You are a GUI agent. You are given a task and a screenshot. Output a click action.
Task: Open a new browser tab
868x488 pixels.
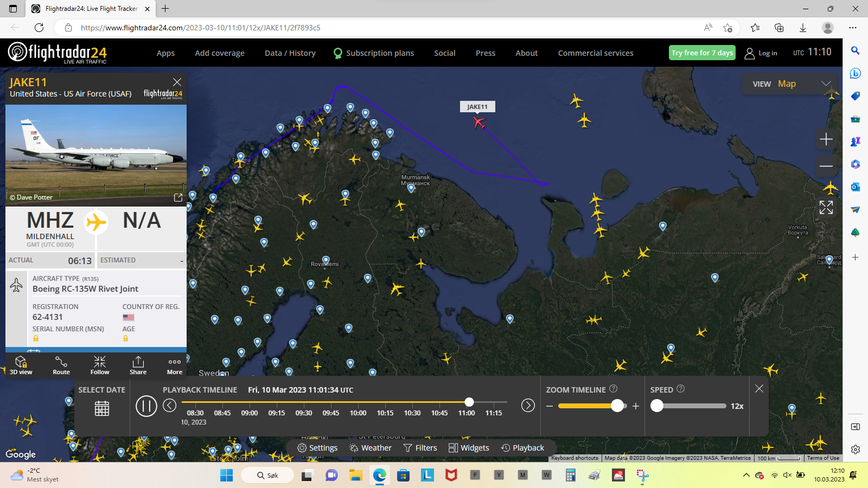(x=165, y=9)
